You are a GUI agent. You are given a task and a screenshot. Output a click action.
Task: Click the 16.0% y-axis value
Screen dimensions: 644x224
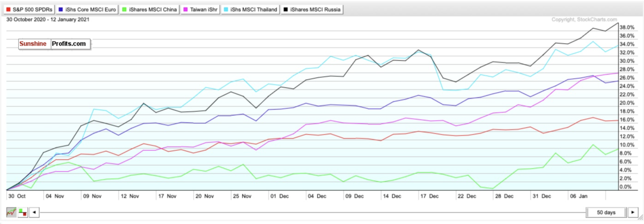(627, 119)
